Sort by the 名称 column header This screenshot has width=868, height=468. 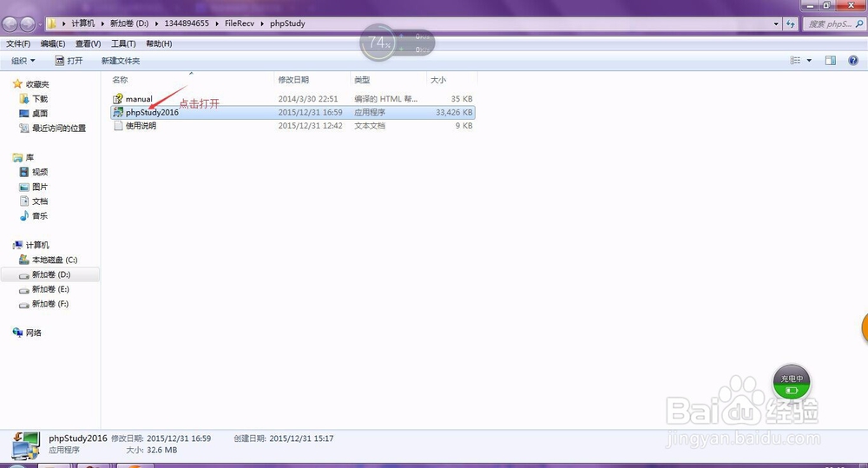tap(120, 80)
